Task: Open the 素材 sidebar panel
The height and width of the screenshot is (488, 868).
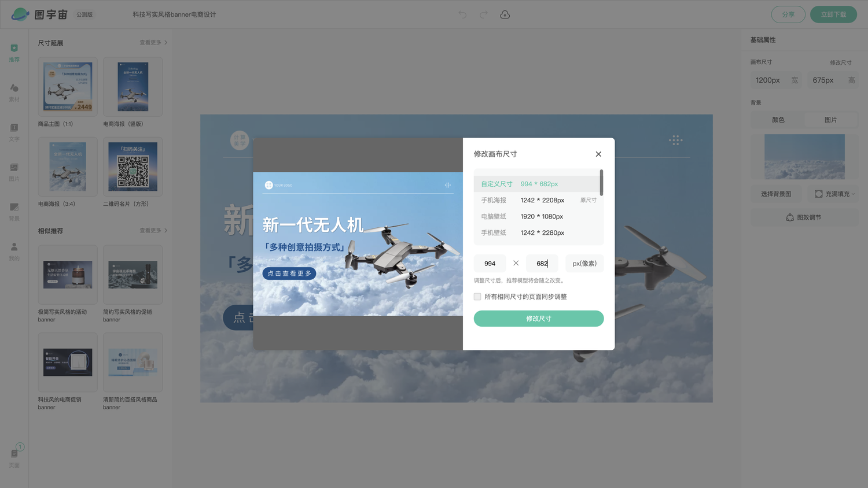Action: click(x=14, y=93)
